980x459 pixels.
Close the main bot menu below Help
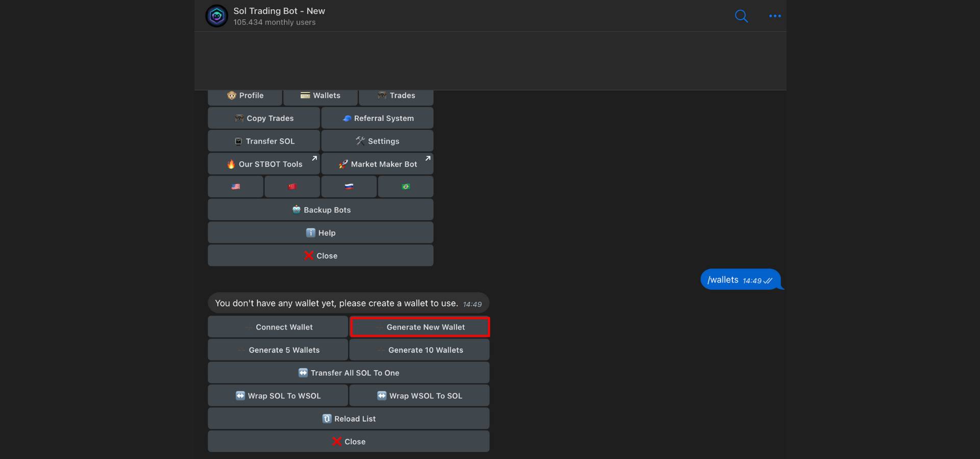[321, 256]
